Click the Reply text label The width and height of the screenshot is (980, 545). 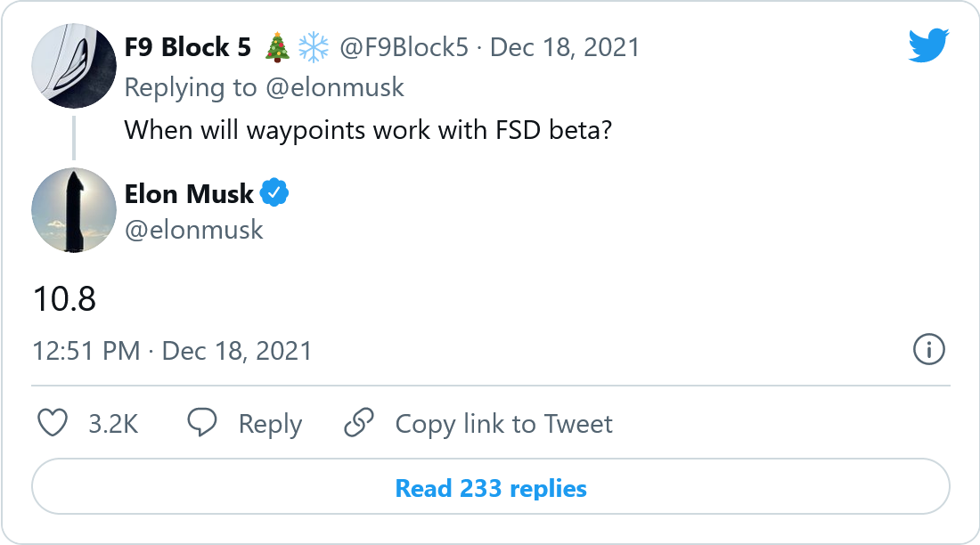[270, 424]
